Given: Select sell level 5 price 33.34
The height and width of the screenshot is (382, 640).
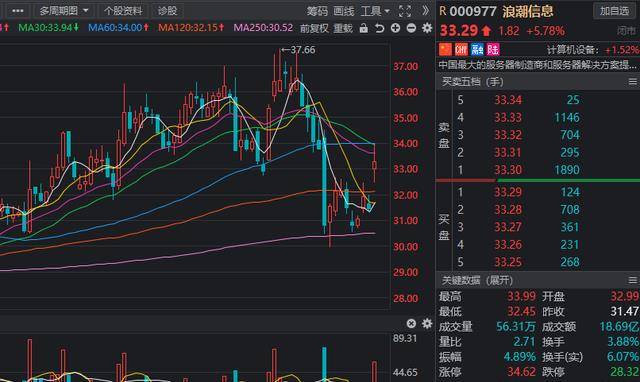Looking at the screenshot, I should (x=508, y=100).
